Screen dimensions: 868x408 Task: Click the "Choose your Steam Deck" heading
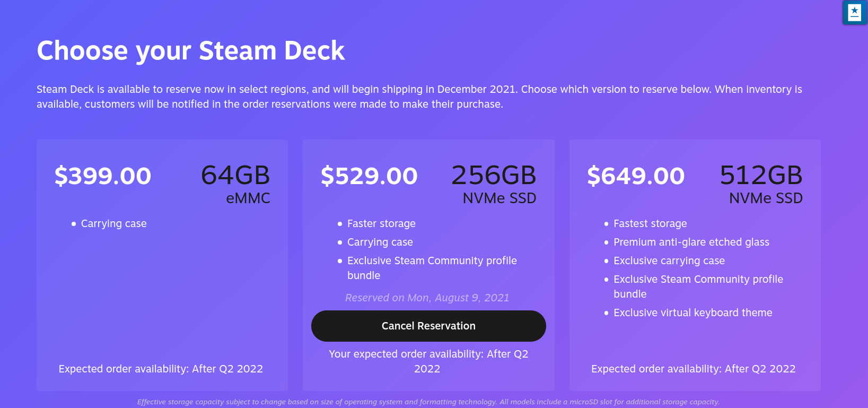pyautogui.click(x=191, y=51)
